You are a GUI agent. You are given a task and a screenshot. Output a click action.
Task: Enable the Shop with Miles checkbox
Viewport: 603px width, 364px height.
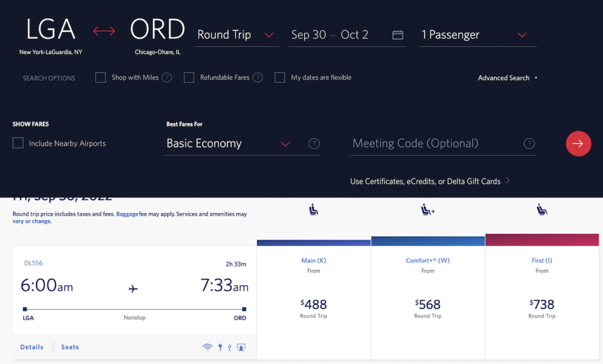tap(101, 78)
